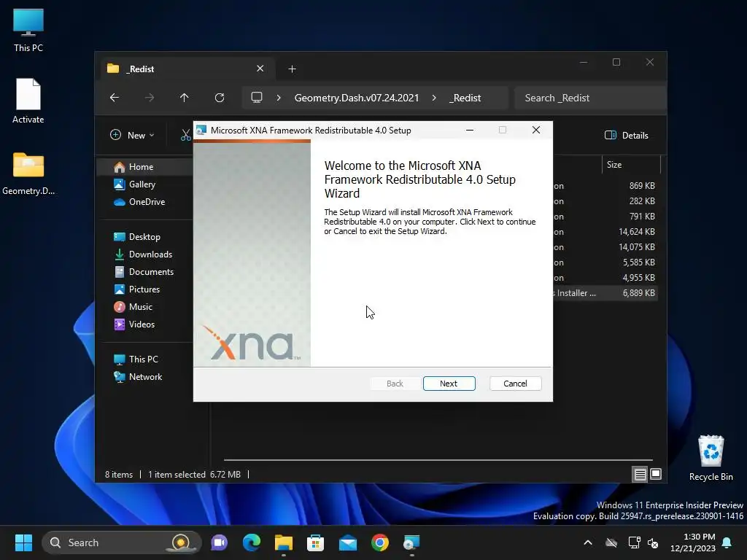Viewport: 747px width, 560px height.
Task: Add a new File Explorer tab
Action: 292,69
